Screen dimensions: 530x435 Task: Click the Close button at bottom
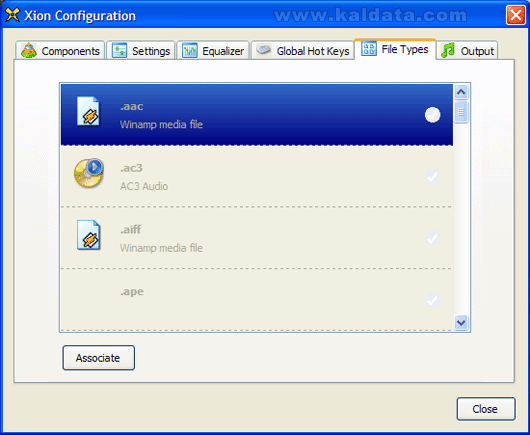click(x=486, y=409)
